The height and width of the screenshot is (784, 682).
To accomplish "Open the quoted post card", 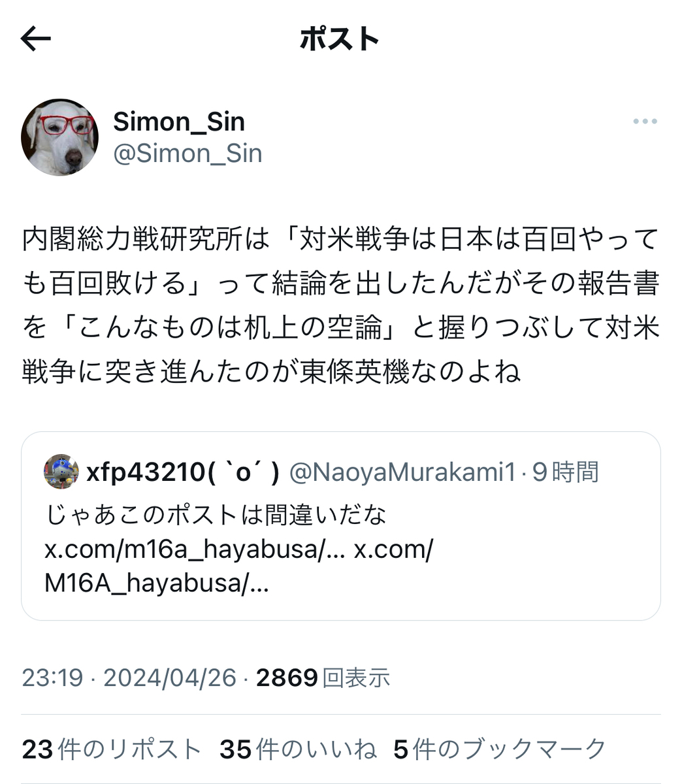I will [341, 526].
